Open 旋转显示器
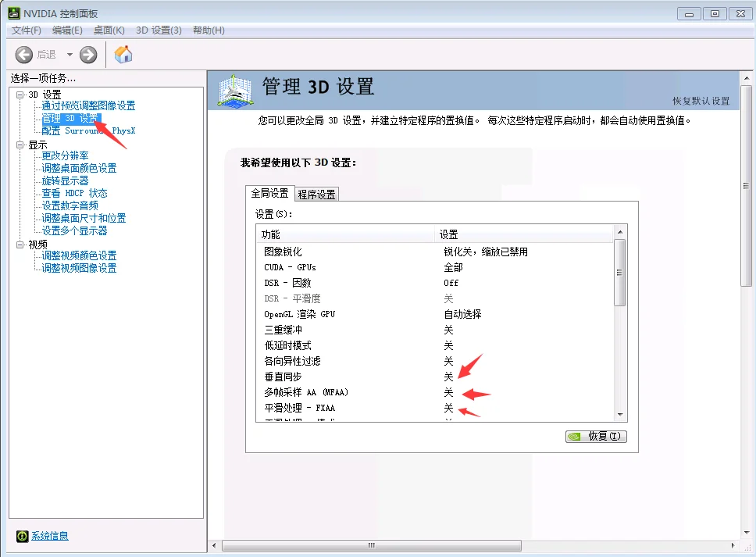This screenshot has height=557, width=756. (65, 180)
